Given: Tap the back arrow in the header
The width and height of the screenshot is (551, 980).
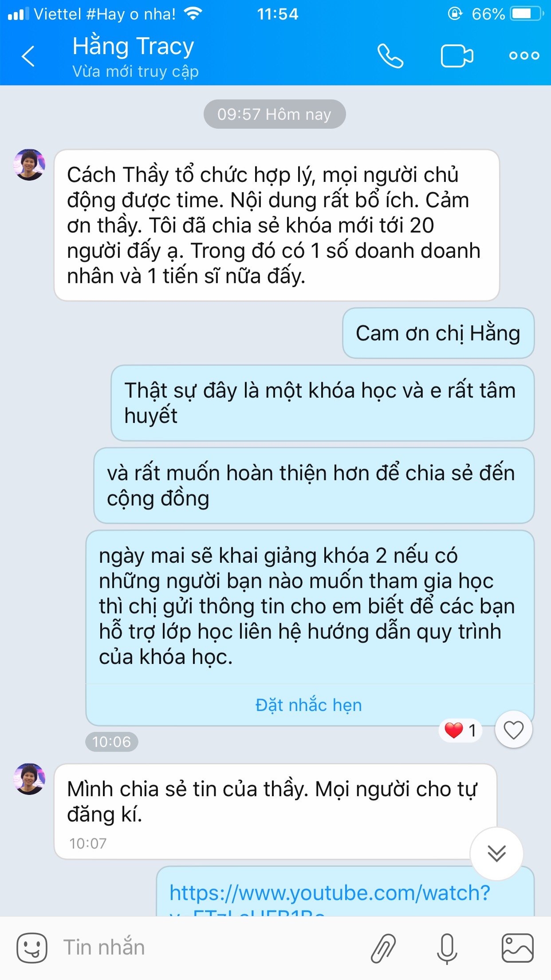Looking at the screenshot, I should tap(28, 56).
